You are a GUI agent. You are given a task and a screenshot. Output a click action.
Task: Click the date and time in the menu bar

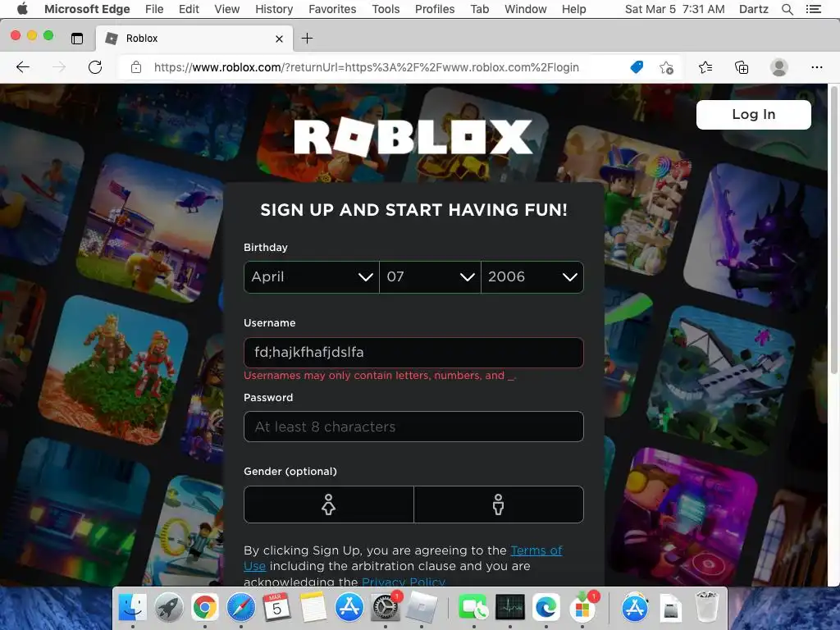pyautogui.click(x=674, y=9)
